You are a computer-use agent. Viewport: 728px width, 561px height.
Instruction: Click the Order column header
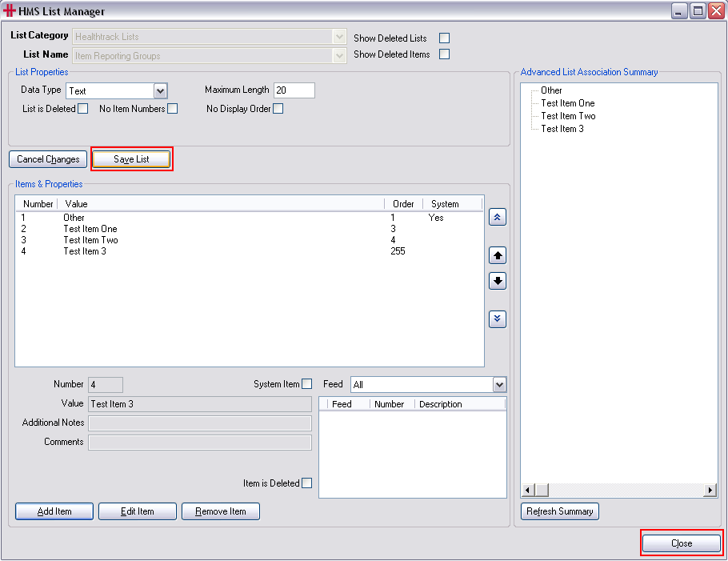click(403, 204)
